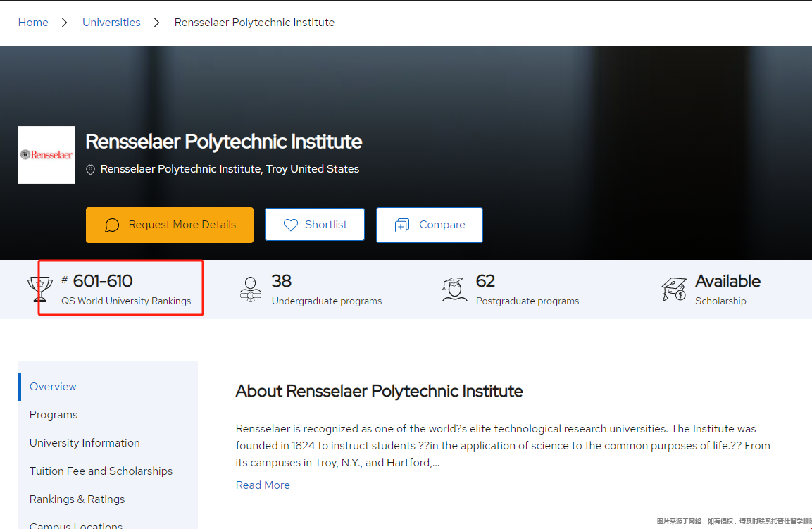Click the Read More link

[x=263, y=485]
